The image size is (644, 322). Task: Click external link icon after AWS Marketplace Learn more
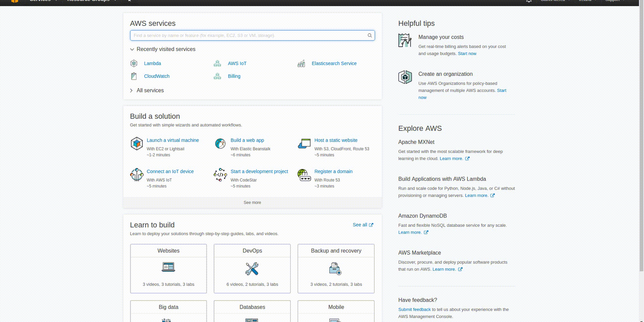coord(460,270)
